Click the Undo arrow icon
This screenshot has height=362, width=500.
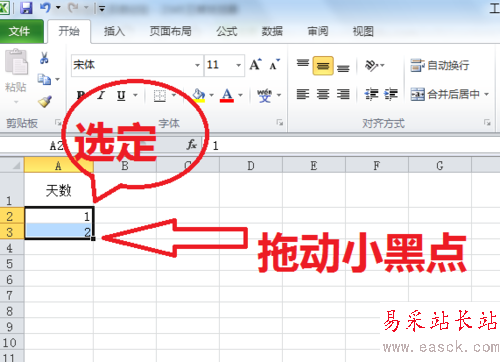45,7
